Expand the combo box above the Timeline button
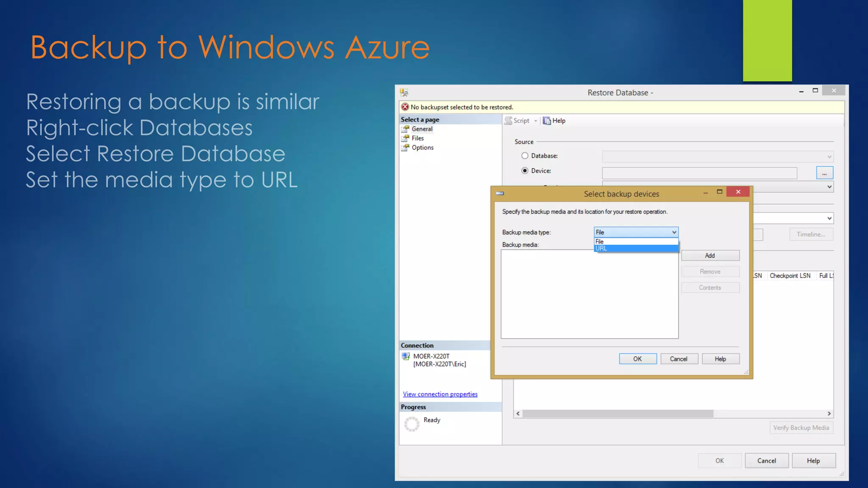868x488 pixels. pos(829,218)
